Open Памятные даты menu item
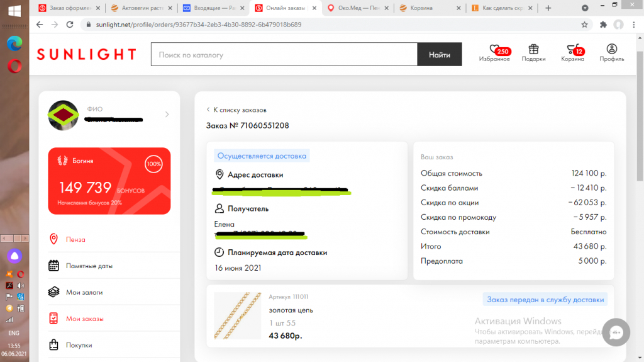 [x=89, y=266]
